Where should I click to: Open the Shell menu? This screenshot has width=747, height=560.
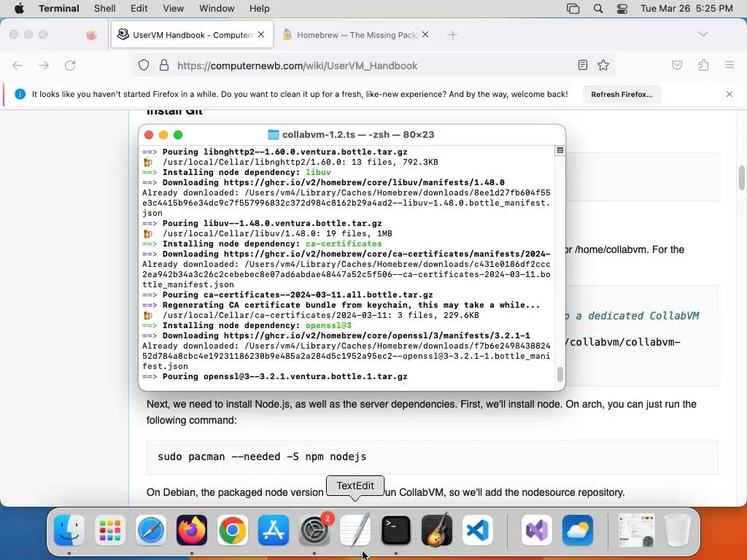pyautogui.click(x=105, y=8)
